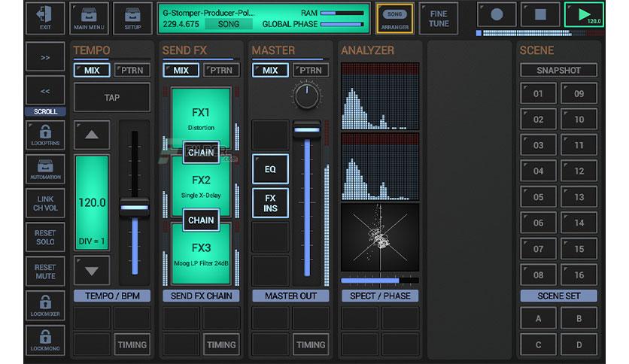Open the Automation icon
Image resolution: width=629 pixels, height=364 pixels.
coord(45,169)
